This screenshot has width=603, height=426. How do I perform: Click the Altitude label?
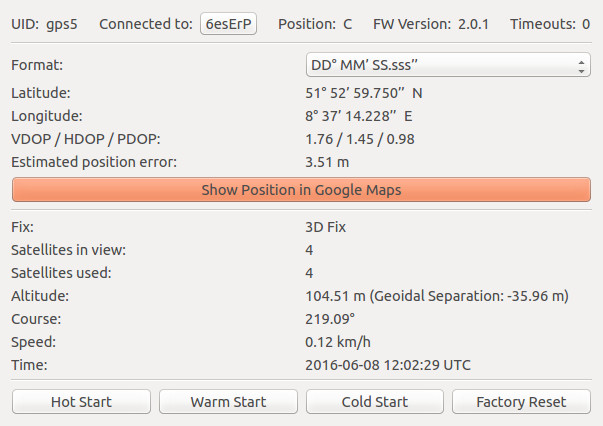click(x=40, y=296)
